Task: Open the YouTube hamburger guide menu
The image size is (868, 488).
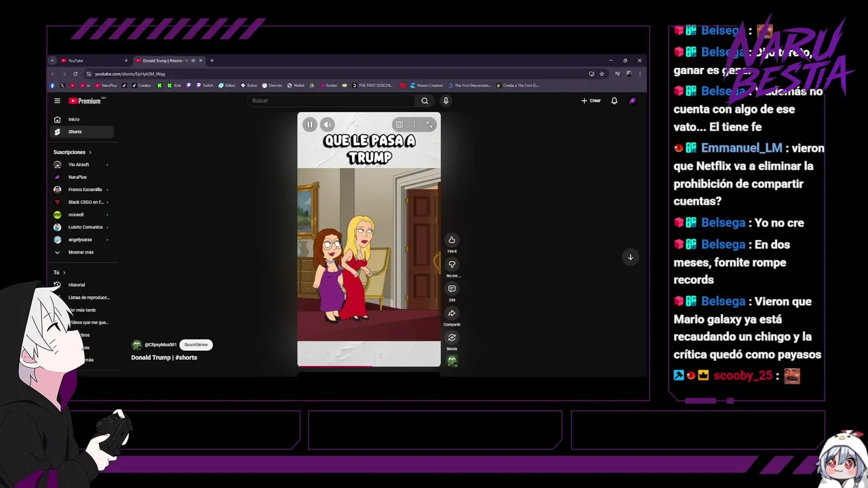Action: coord(57,101)
